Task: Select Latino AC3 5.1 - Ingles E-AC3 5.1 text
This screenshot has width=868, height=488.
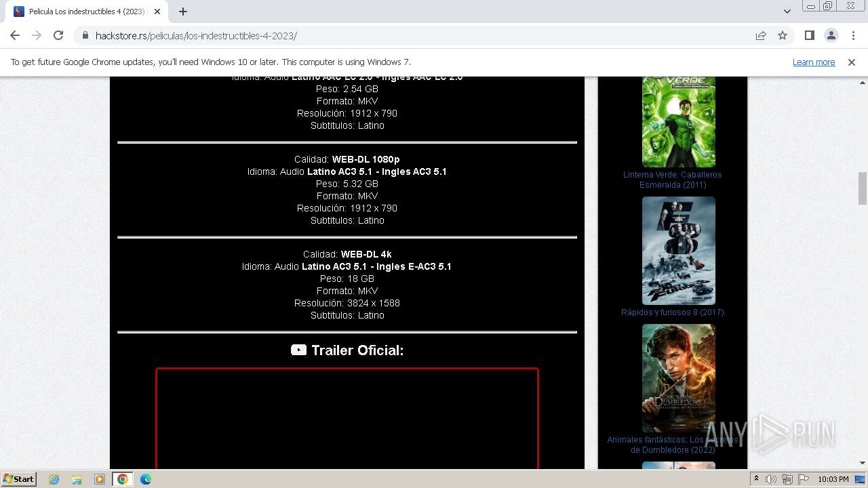Action: (x=376, y=266)
